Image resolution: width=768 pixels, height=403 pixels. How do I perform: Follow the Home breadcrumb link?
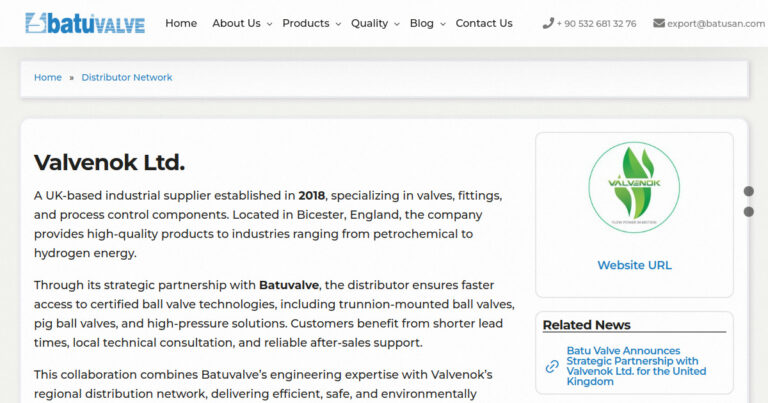point(48,77)
